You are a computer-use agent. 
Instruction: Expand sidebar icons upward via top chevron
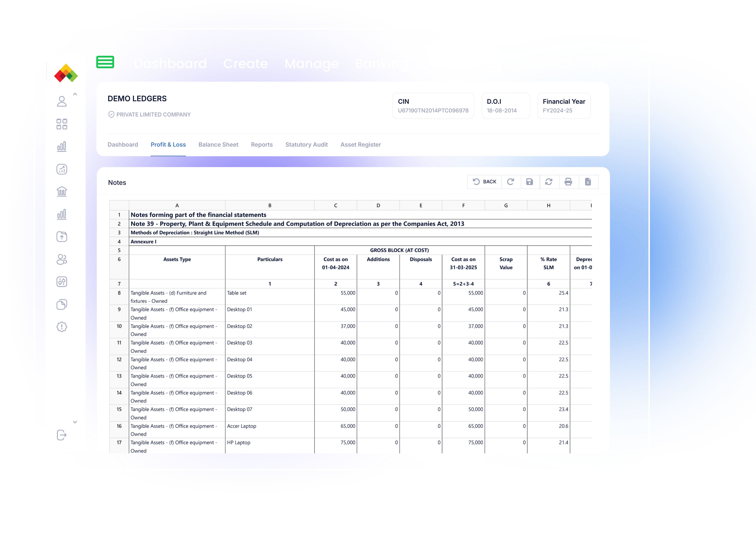[75, 94]
